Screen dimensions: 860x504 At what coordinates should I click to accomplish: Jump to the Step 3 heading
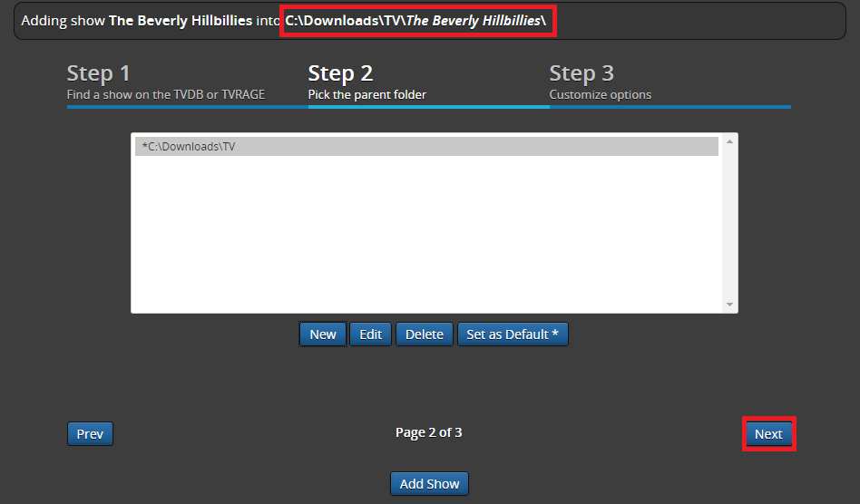(x=581, y=73)
